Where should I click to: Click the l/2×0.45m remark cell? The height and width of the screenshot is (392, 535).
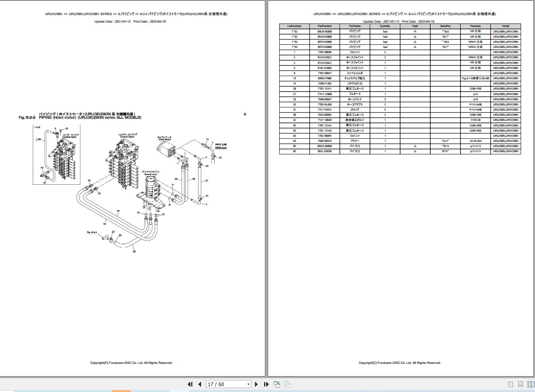pyautogui.click(x=475, y=141)
